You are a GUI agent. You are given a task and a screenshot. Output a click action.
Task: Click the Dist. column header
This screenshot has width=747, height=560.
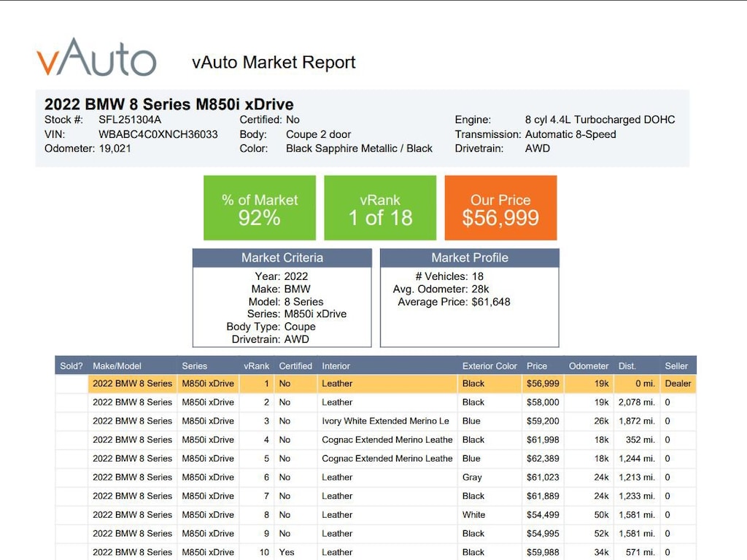click(627, 366)
